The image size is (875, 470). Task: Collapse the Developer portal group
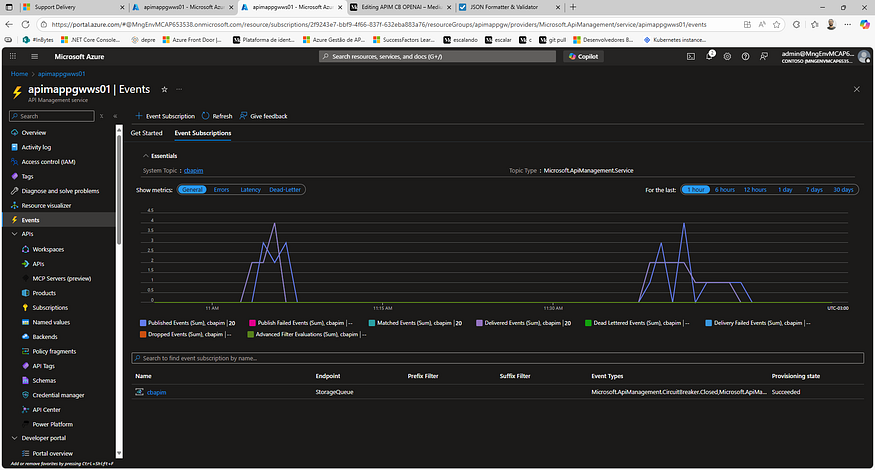15,438
